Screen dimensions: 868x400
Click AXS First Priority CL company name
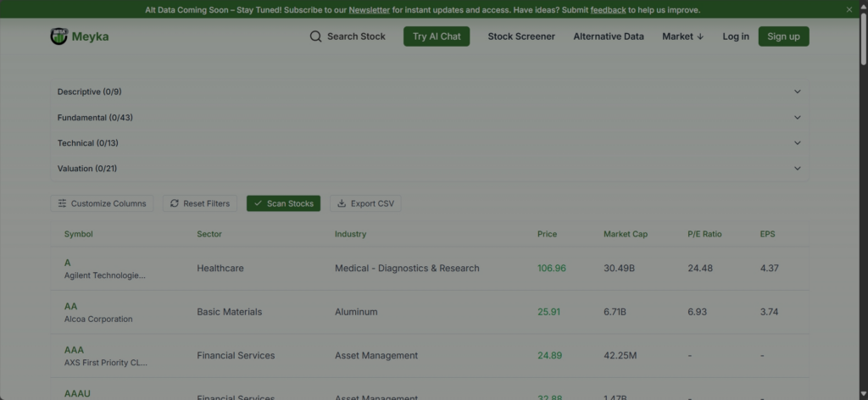(106, 363)
